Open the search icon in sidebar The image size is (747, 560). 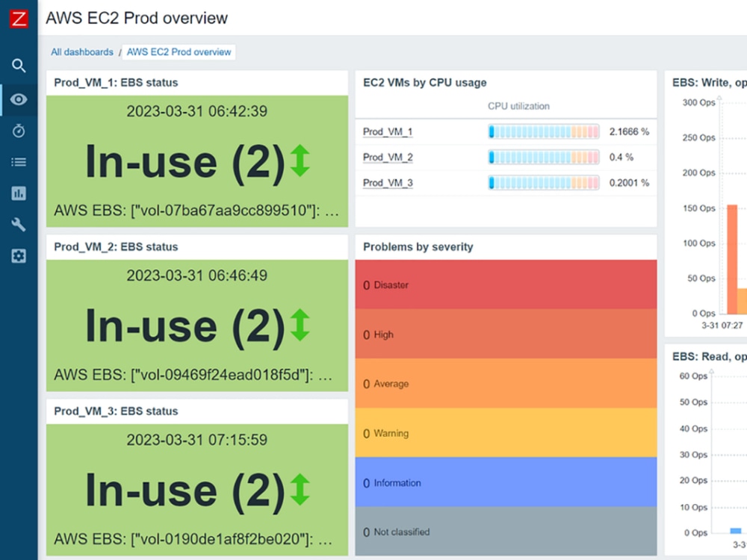click(x=19, y=66)
